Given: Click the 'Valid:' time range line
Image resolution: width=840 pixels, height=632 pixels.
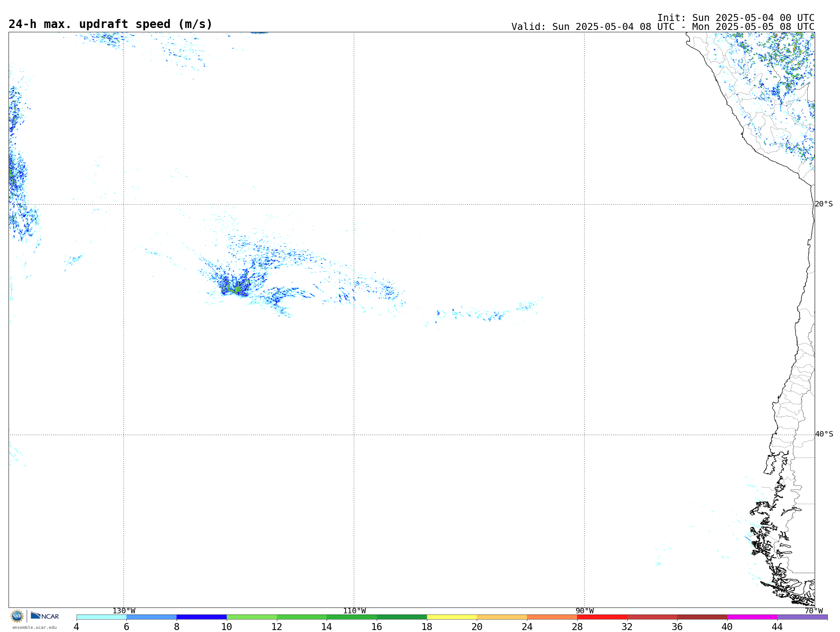Looking at the screenshot, I should [x=663, y=27].
